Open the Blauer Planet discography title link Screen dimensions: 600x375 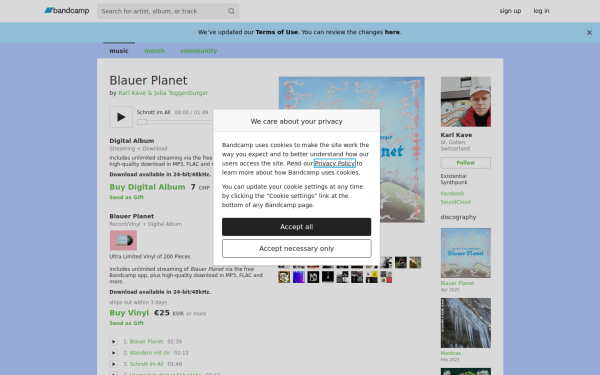tap(457, 283)
